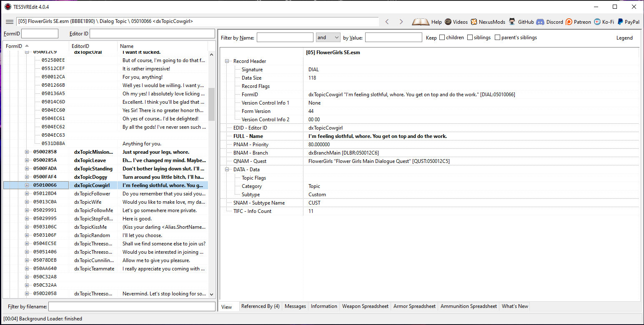The image size is (644, 325).
Task: Sort by FormID column header
Action: tap(36, 46)
